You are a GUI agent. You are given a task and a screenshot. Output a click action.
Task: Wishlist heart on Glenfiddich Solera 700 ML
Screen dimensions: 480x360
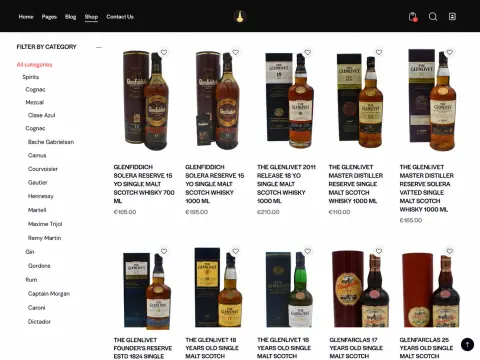point(164,52)
